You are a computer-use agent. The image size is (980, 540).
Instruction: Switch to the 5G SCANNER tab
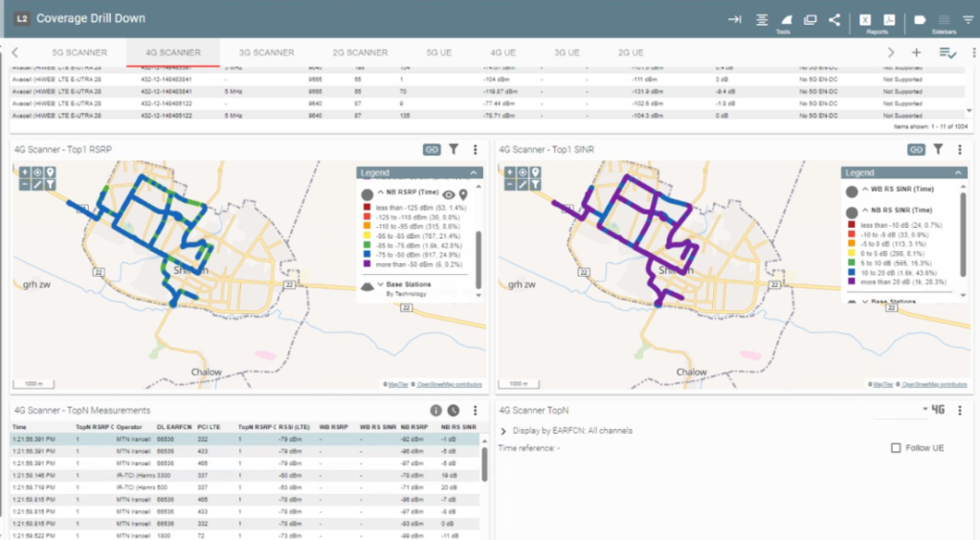point(79,53)
